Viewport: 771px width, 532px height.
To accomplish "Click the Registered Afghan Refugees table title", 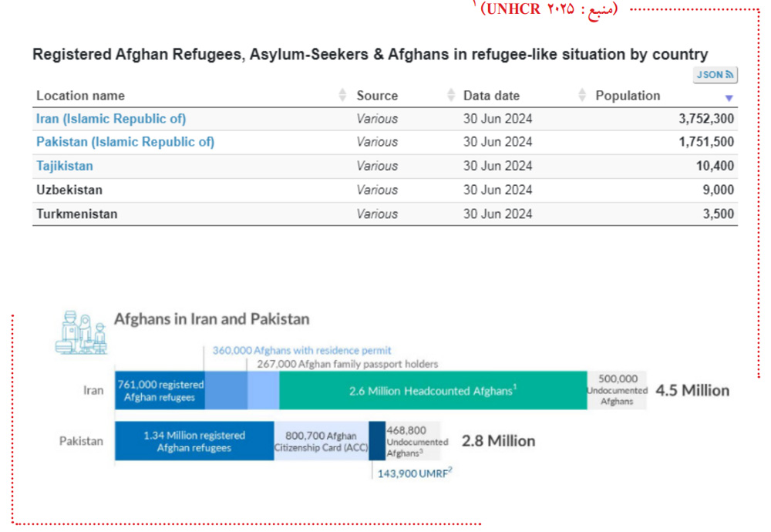I will (370, 54).
